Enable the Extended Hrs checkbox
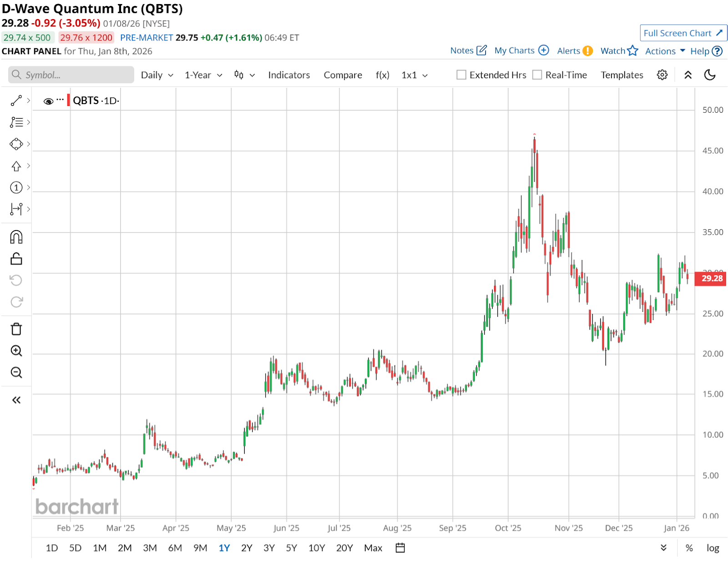Viewport: 728px width, 561px height. pos(461,75)
